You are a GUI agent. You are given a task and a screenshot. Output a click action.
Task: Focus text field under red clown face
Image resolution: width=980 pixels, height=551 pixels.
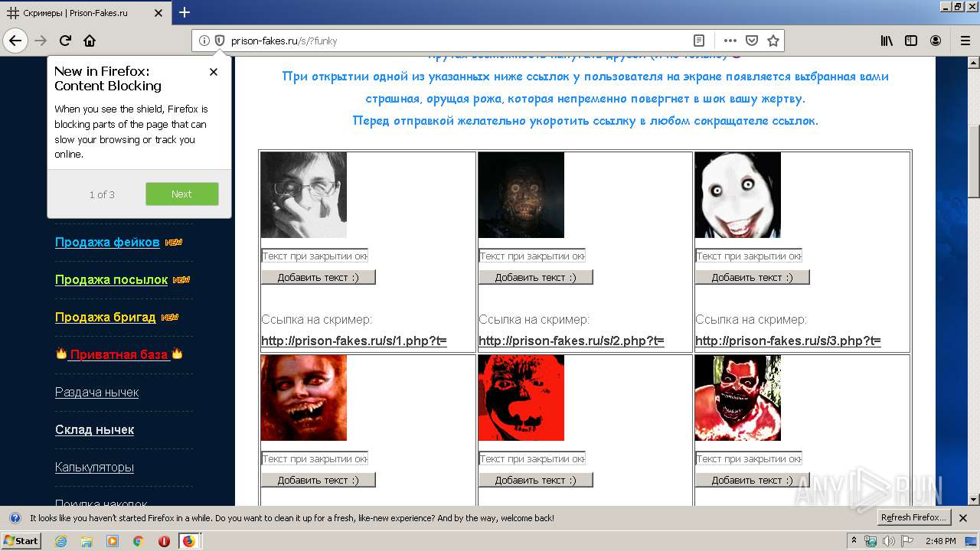pyautogui.click(x=532, y=458)
